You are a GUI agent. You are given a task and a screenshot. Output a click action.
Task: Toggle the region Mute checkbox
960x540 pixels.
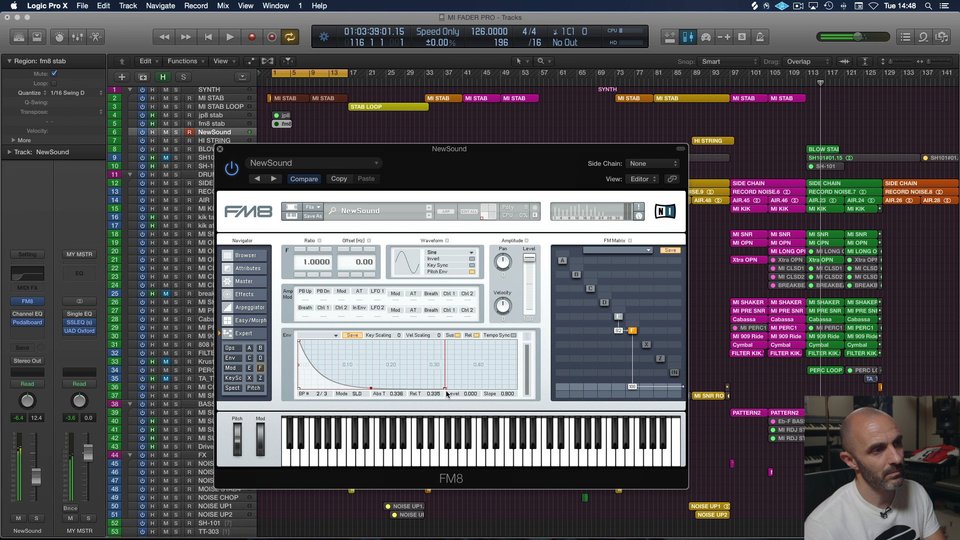(x=54, y=73)
